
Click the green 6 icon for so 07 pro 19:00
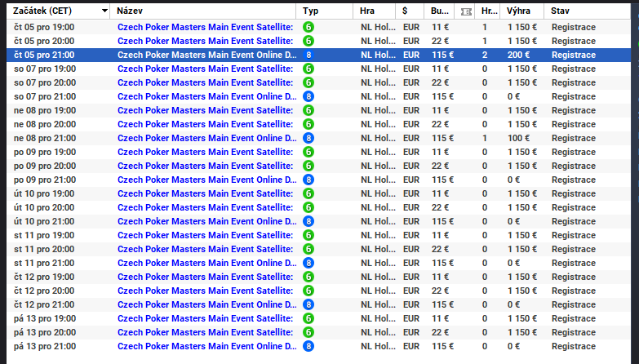point(308,69)
